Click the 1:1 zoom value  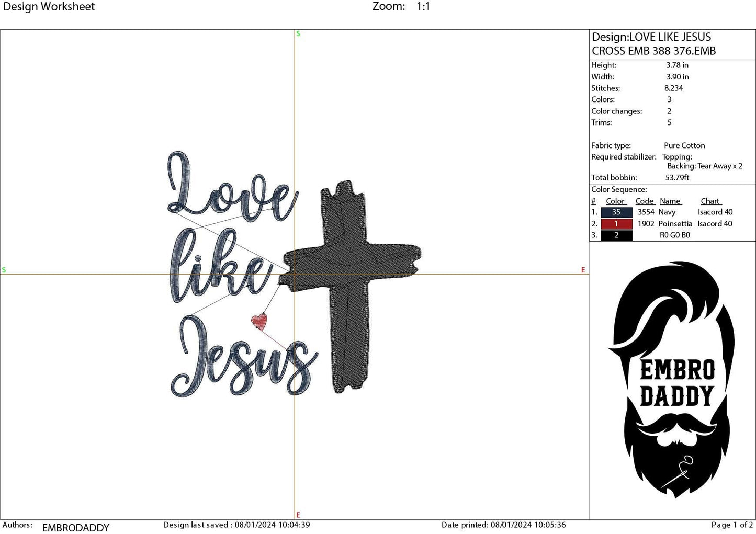point(421,6)
